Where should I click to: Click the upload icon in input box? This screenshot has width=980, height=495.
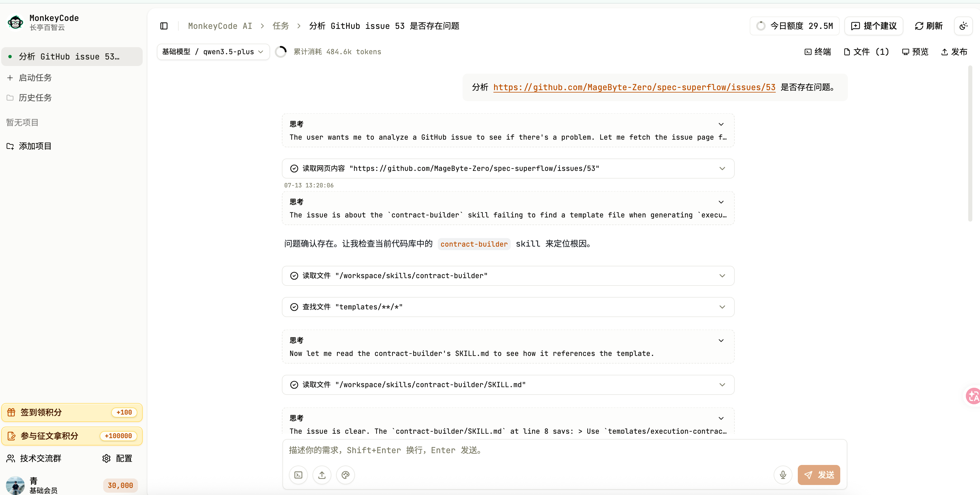322,475
